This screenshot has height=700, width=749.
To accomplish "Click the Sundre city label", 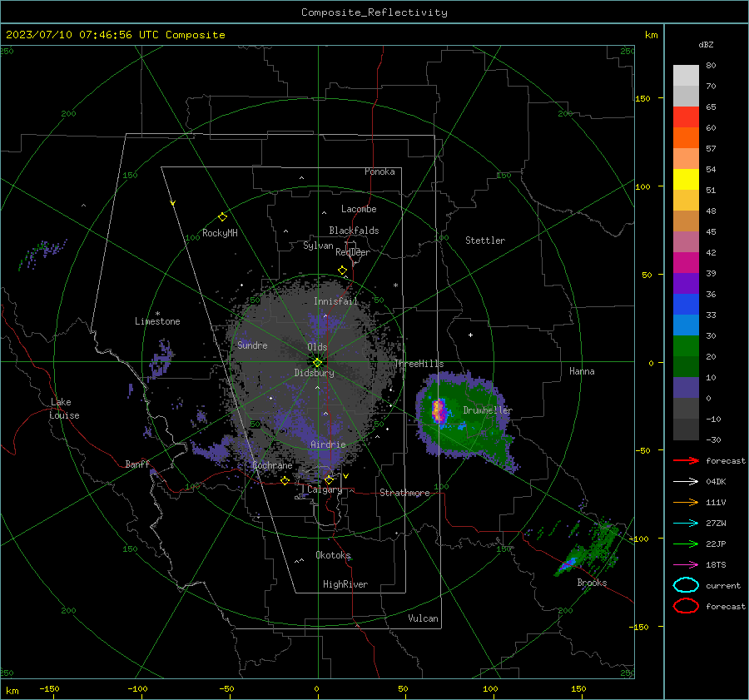I will (252, 345).
